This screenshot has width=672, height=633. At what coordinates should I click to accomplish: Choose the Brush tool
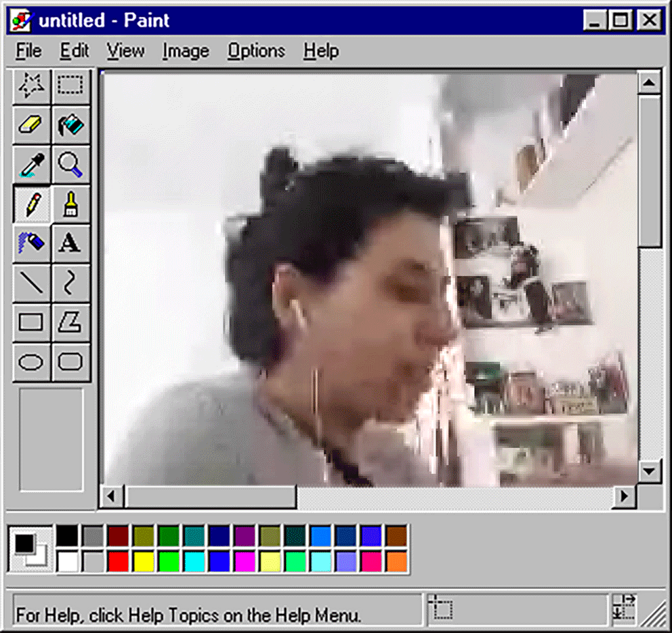point(70,204)
